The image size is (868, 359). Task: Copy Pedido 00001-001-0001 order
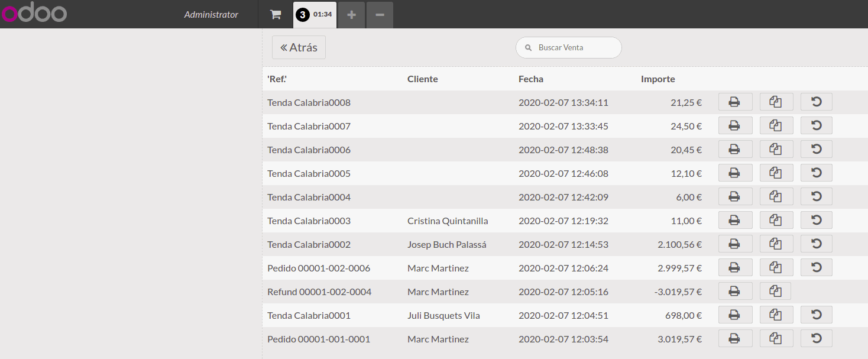coord(776,338)
